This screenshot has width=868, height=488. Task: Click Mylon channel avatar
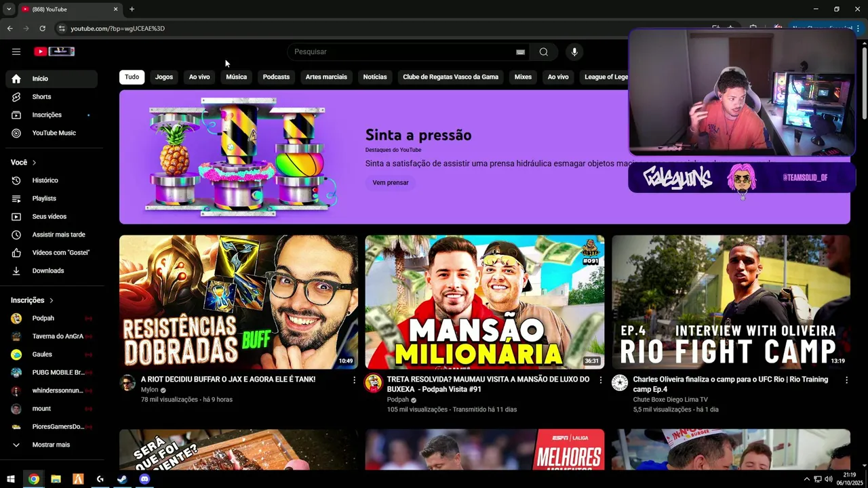point(127,383)
